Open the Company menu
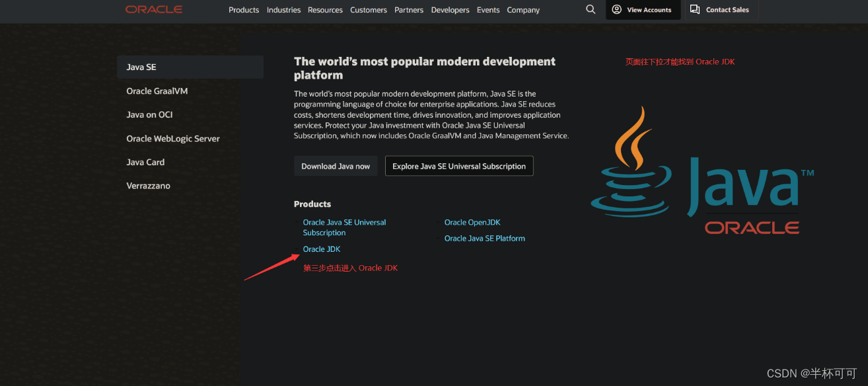 point(523,10)
